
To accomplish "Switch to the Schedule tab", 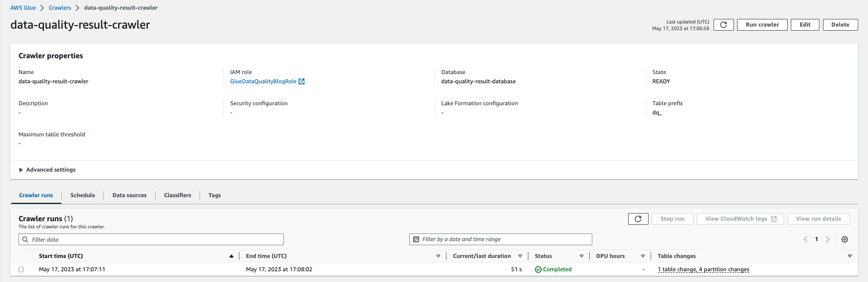I will pyautogui.click(x=82, y=195).
